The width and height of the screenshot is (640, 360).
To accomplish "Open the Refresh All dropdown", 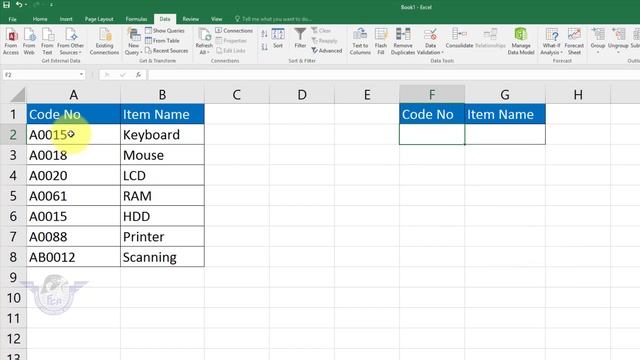I will [204, 41].
